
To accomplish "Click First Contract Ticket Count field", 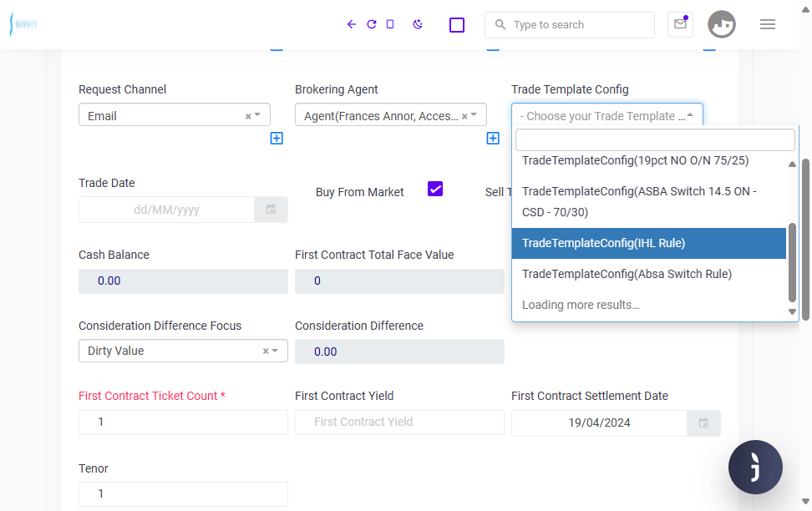I will coord(183,422).
